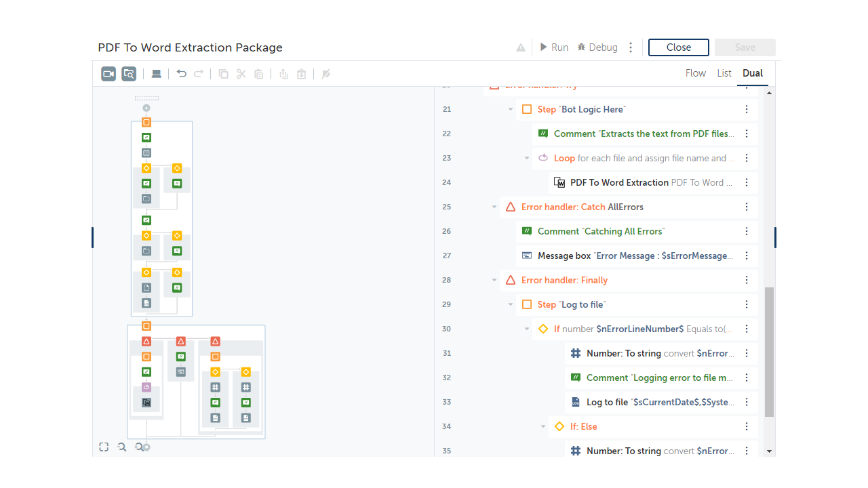Collapse the If: Else branch

(x=543, y=427)
